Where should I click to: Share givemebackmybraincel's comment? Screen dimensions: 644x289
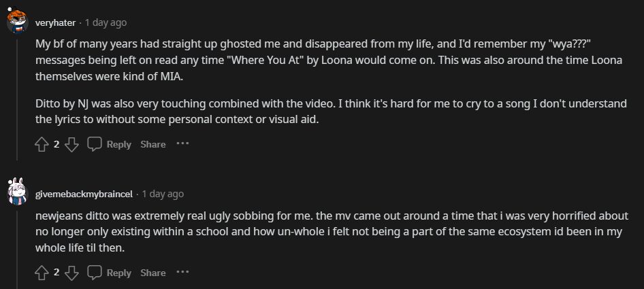click(x=153, y=273)
